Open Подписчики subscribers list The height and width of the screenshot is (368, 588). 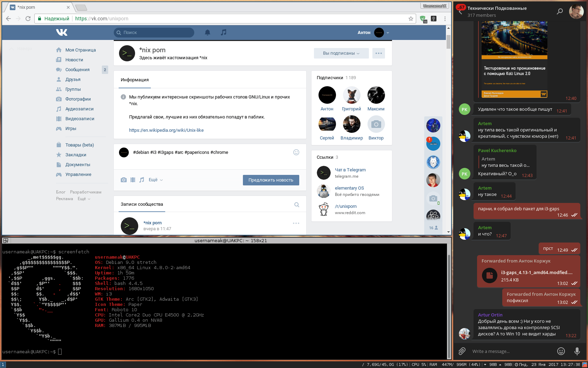[330, 78]
